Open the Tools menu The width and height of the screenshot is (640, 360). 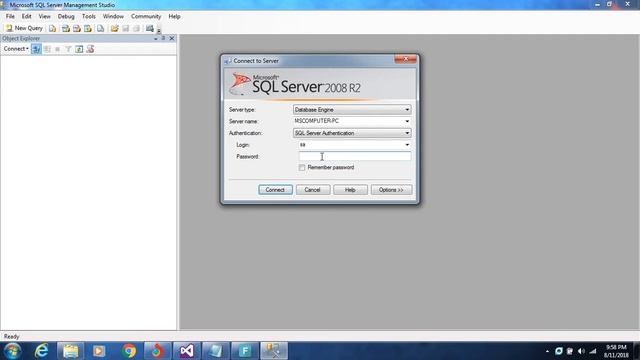coord(89,16)
